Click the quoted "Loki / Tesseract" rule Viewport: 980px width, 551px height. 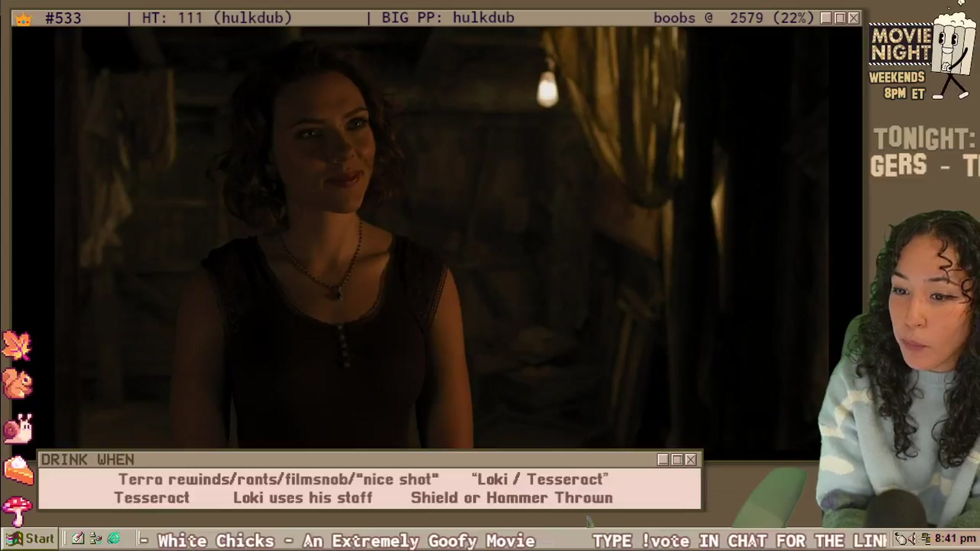(540, 480)
